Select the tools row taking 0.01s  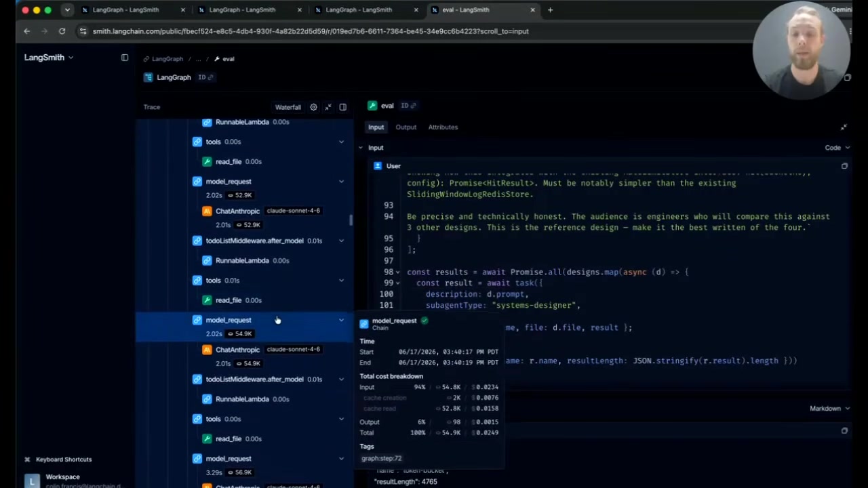click(244, 281)
